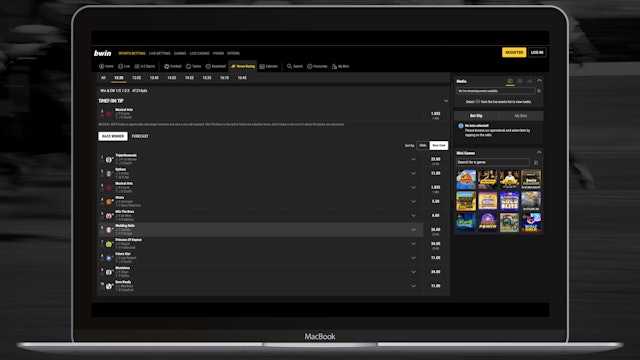Viewport: 640px width, 360px height.
Task: Open the Live section icon
Action: click(x=120, y=66)
